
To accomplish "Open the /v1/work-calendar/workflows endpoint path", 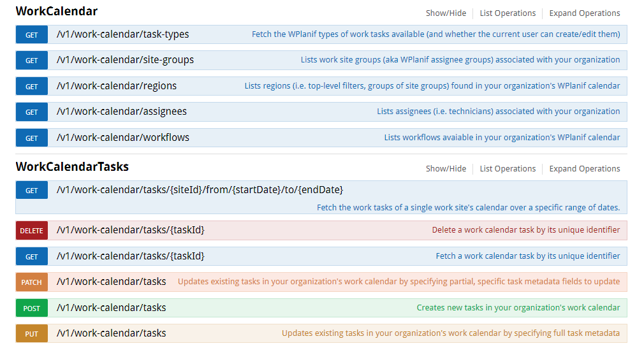I will [122, 138].
